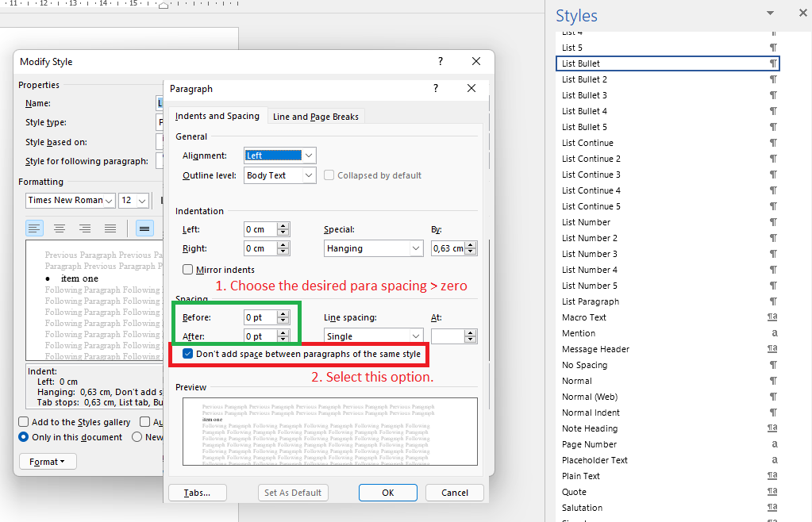The height and width of the screenshot is (522, 812).
Task: Click linked icon beside Plain Text
Action: click(x=772, y=475)
